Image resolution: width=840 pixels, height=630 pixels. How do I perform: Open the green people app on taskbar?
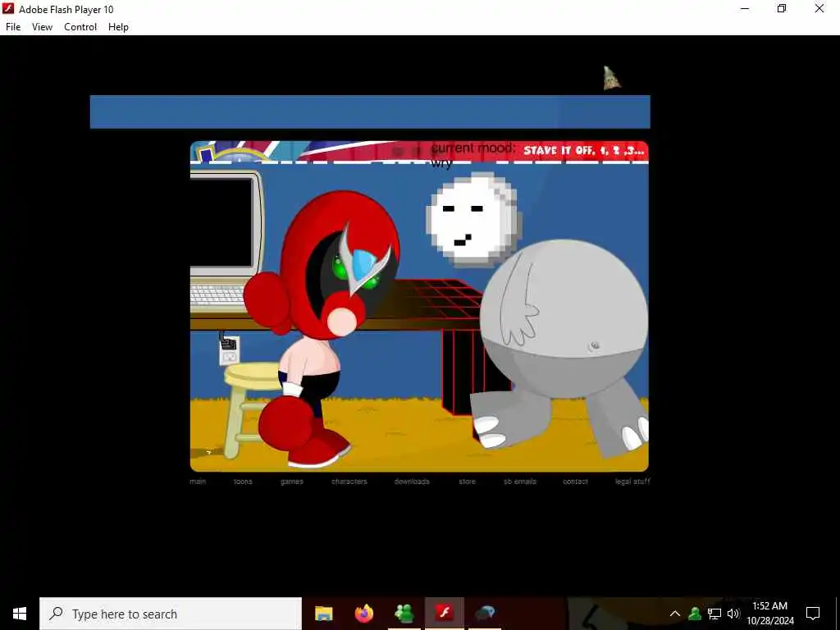point(404,614)
